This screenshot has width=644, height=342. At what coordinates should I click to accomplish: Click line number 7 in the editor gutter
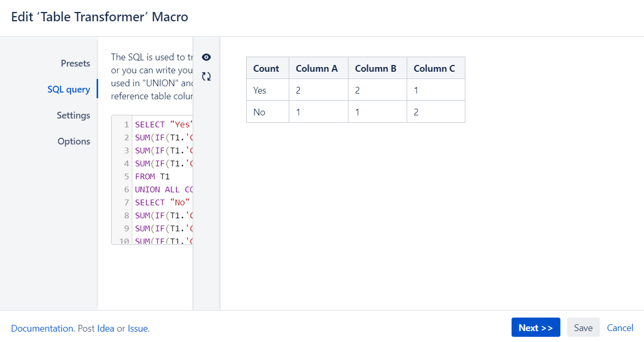click(x=126, y=202)
